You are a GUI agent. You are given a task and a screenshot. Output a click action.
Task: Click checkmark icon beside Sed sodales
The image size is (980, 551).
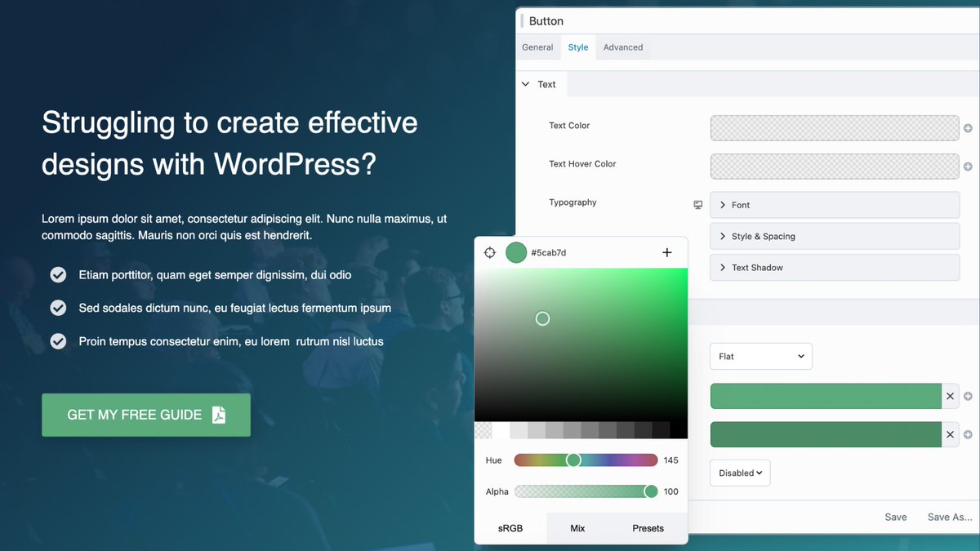pyautogui.click(x=58, y=308)
